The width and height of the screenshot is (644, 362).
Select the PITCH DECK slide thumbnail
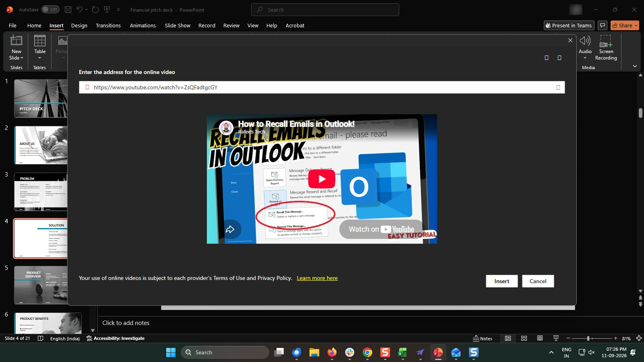click(41, 98)
